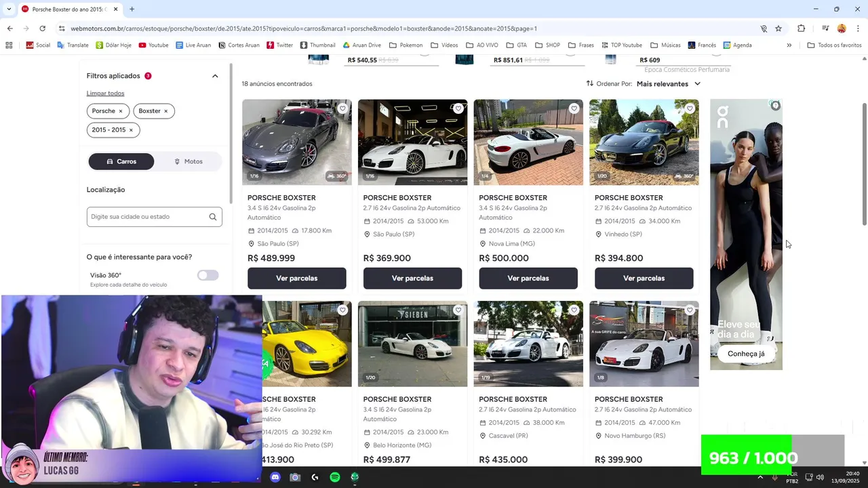Image resolution: width=868 pixels, height=488 pixels.
Task: Open the Dólar Hoje bookmark
Action: point(113,45)
